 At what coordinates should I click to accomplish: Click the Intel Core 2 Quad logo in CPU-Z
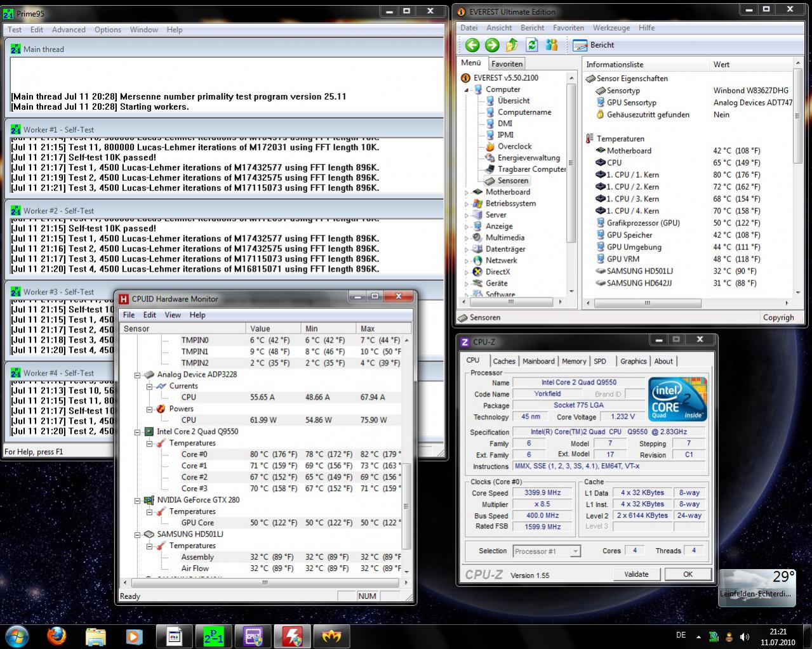[x=677, y=399]
